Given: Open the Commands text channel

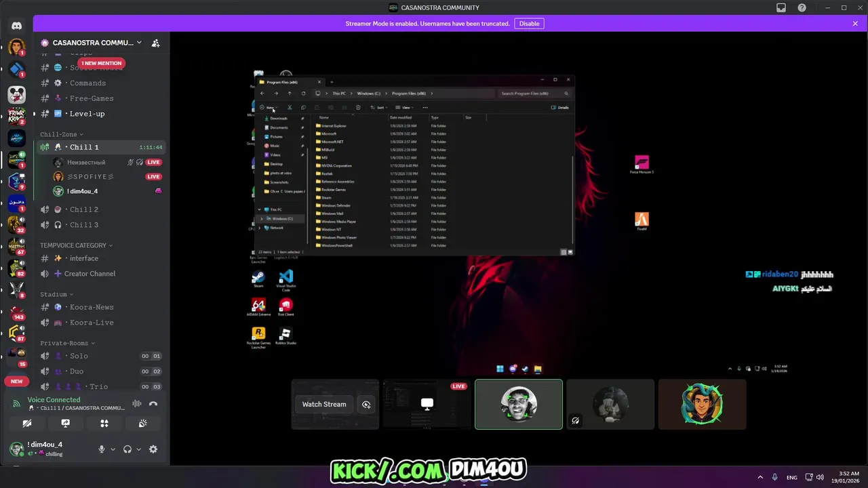Looking at the screenshot, I should (x=101, y=83).
